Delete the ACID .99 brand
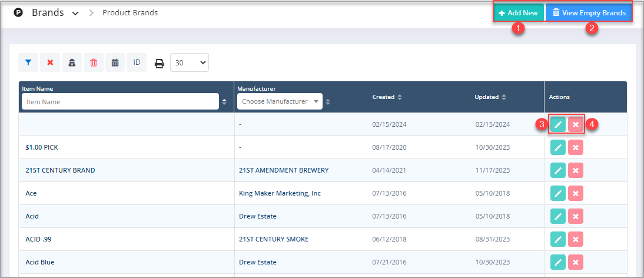644x278 pixels. pos(576,239)
